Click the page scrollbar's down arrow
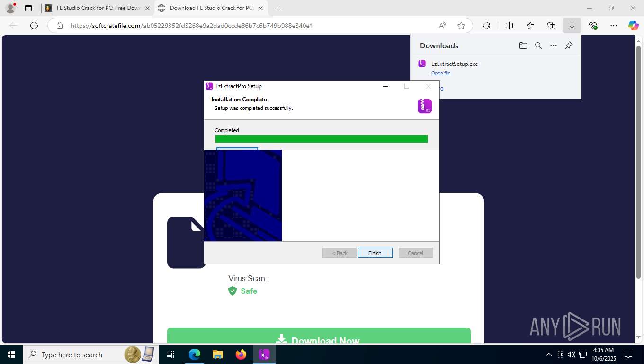Screen dimensions: 644x364 coord(638,337)
